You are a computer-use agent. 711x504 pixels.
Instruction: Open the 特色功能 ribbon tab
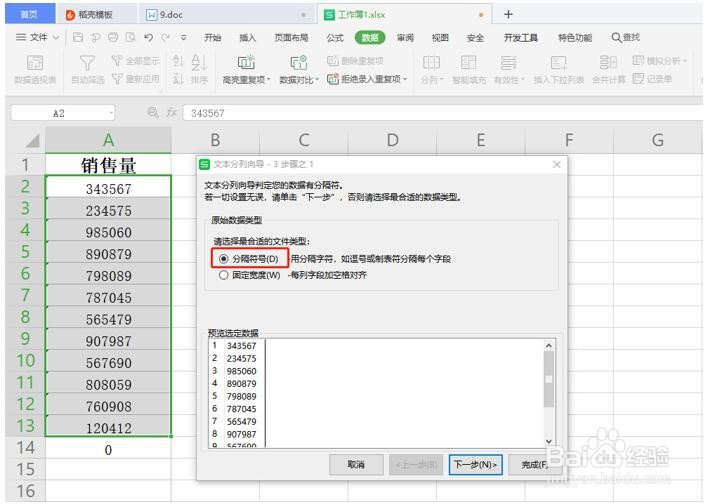(x=575, y=38)
